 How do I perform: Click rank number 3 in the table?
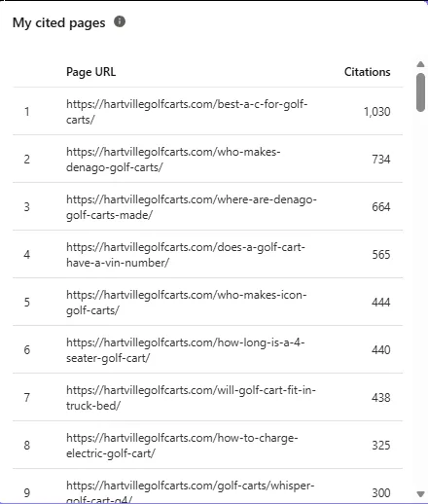pos(27,207)
